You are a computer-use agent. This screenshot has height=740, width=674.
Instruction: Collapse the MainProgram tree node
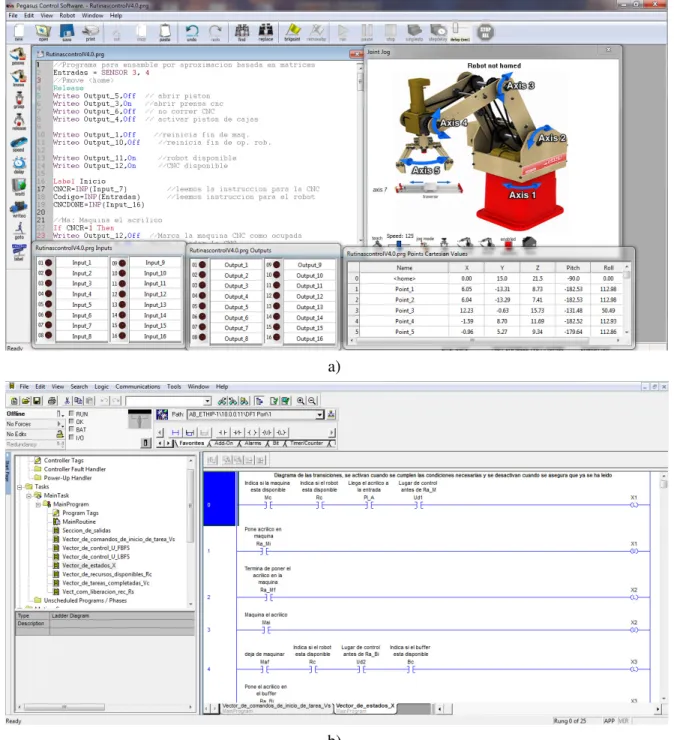[x=38, y=505]
